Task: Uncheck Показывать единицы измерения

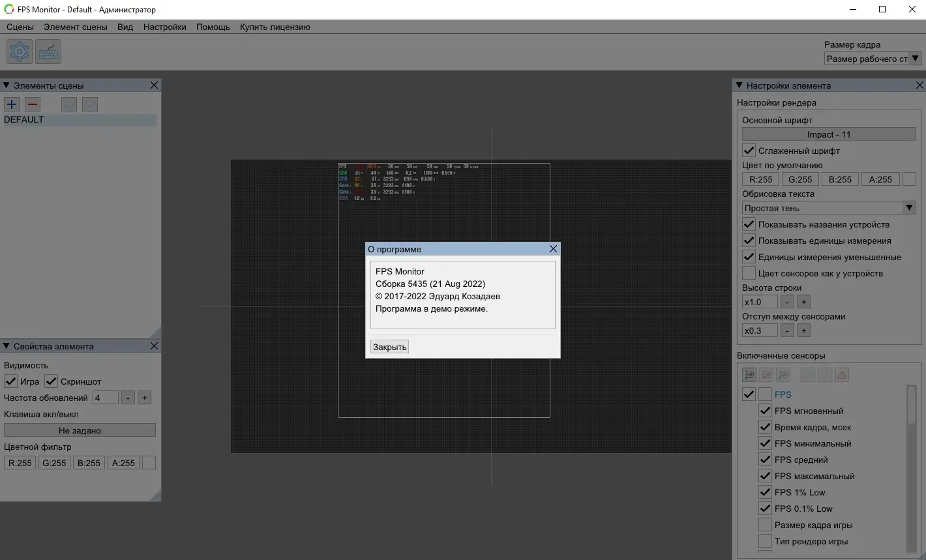Action: pos(749,241)
